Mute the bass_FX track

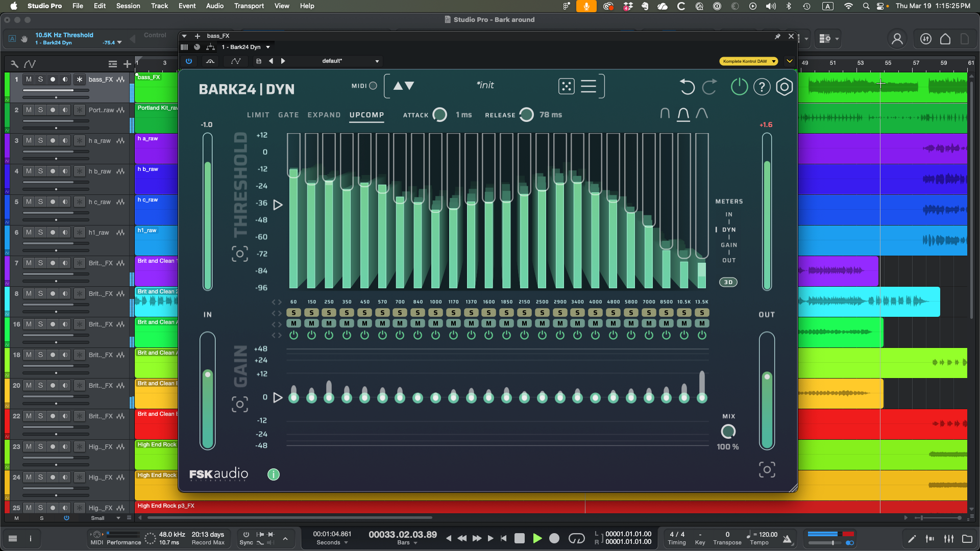click(29, 80)
